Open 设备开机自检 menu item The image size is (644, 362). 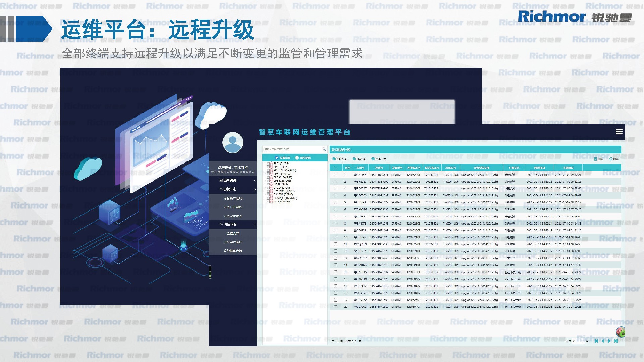233,207
